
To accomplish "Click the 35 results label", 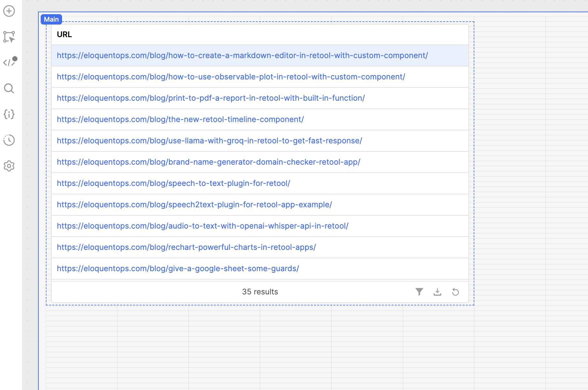I will pyautogui.click(x=260, y=292).
